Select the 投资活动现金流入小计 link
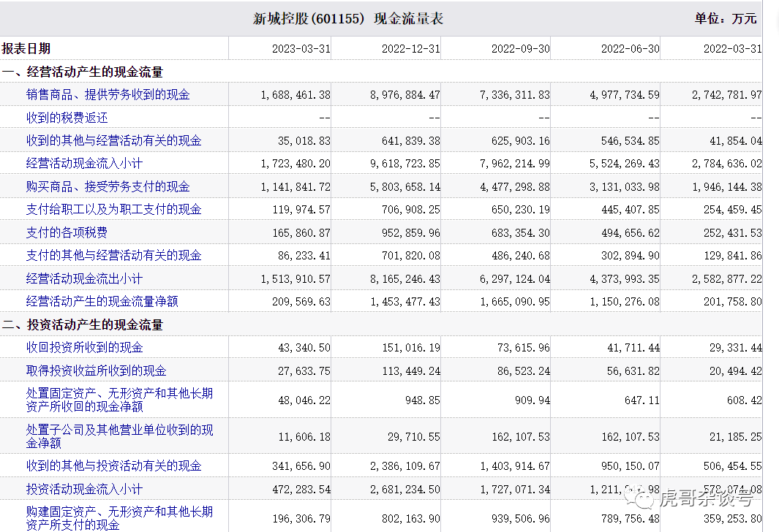Viewport: 779px width, 532px height. 84,490
